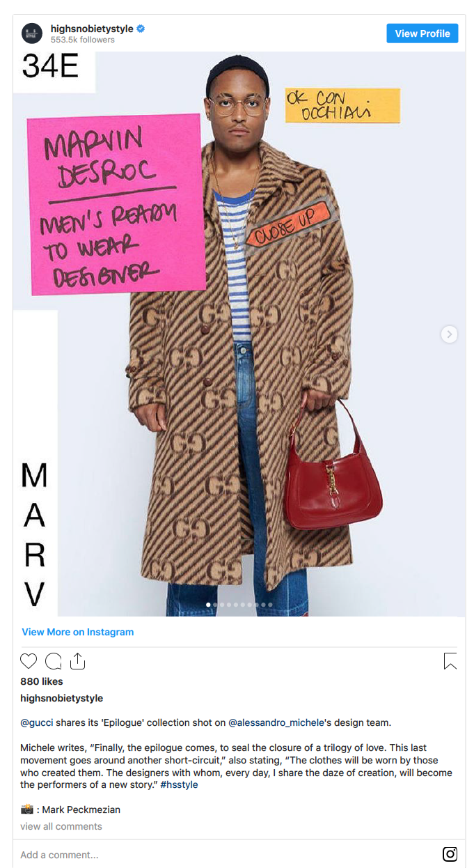Open the Instagram logo icon beside the comment box

click(x=450, y=854)
